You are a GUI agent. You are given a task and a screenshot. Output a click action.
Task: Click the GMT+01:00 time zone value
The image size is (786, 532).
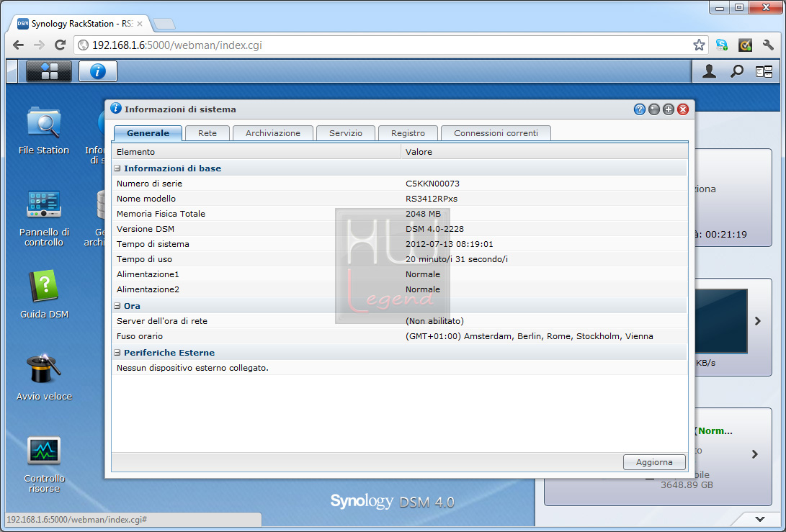[x=530, y=336]
